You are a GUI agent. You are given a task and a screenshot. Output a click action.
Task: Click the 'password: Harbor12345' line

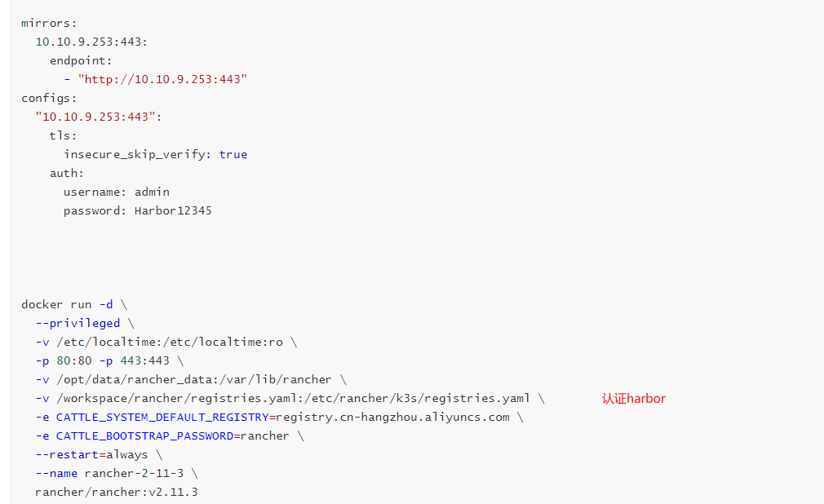[138, 210]
